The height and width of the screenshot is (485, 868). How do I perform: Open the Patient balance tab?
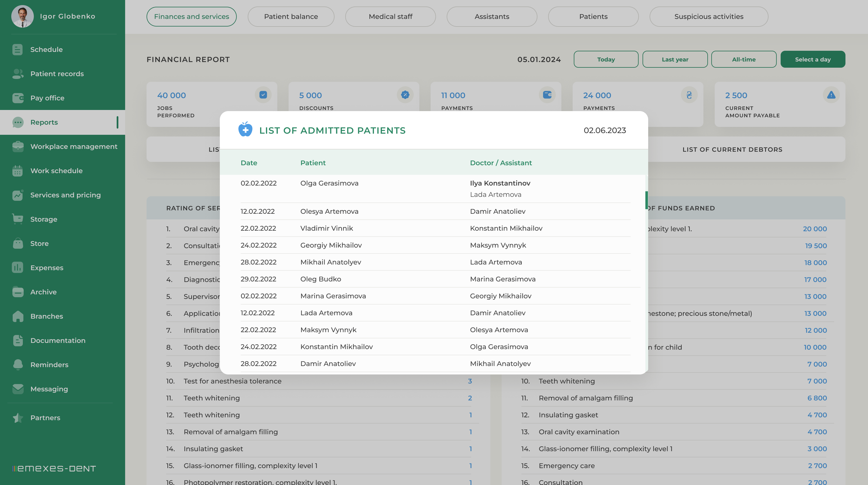(x=291, y=17)
